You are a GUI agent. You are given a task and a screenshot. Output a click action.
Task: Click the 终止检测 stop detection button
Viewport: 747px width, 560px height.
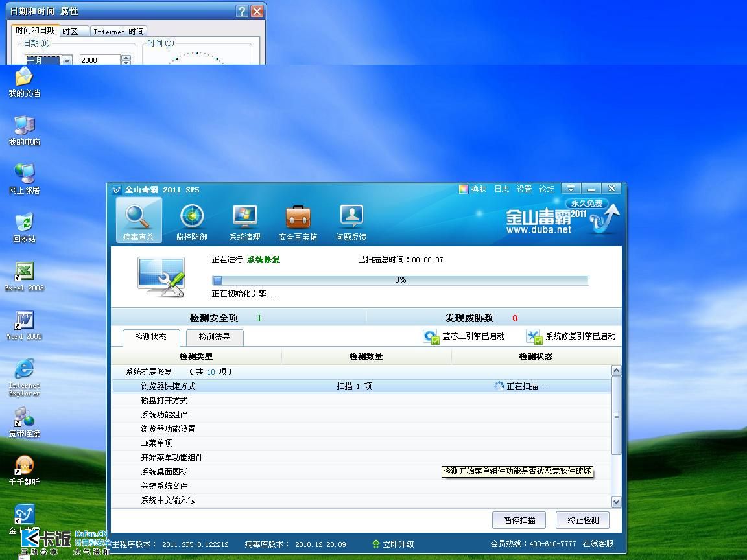tap(583, 520)
